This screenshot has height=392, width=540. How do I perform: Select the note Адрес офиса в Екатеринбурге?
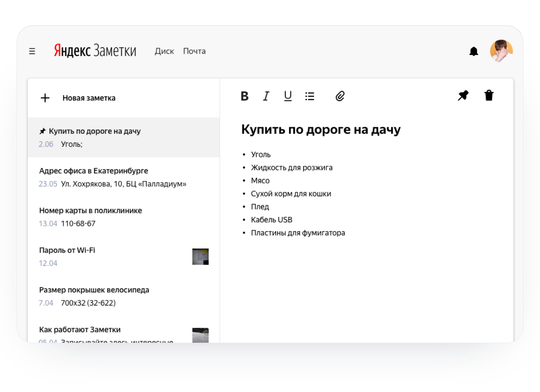(93, 171)
